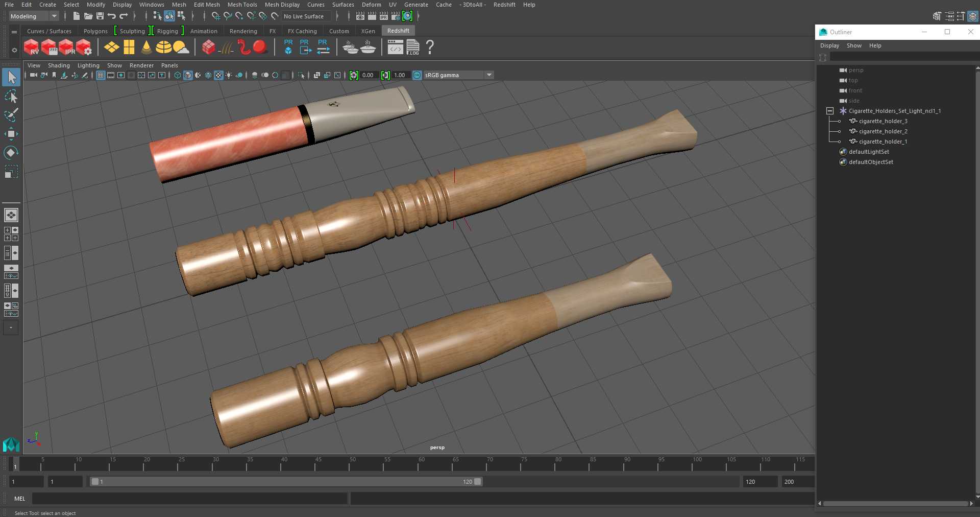Select persp camera in Outliner
Screen dimensions: 980x517
pos(855,70)
